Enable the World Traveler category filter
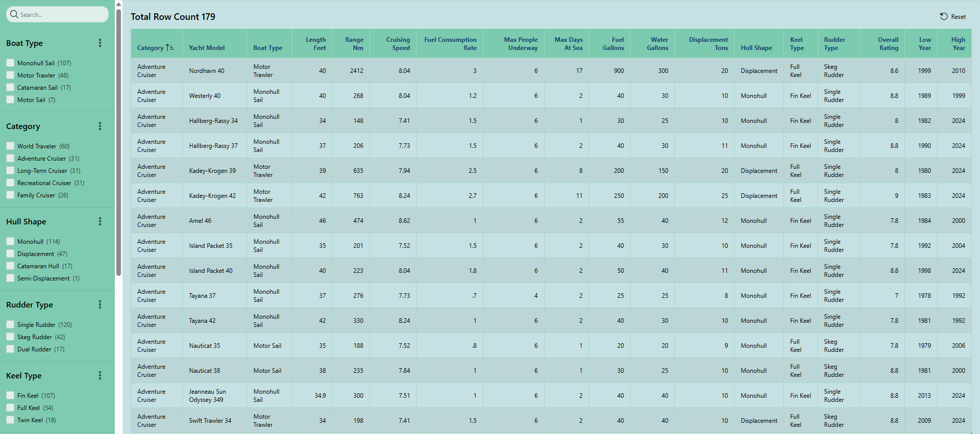This screenshot has width=980, height=434. [10, 146]
